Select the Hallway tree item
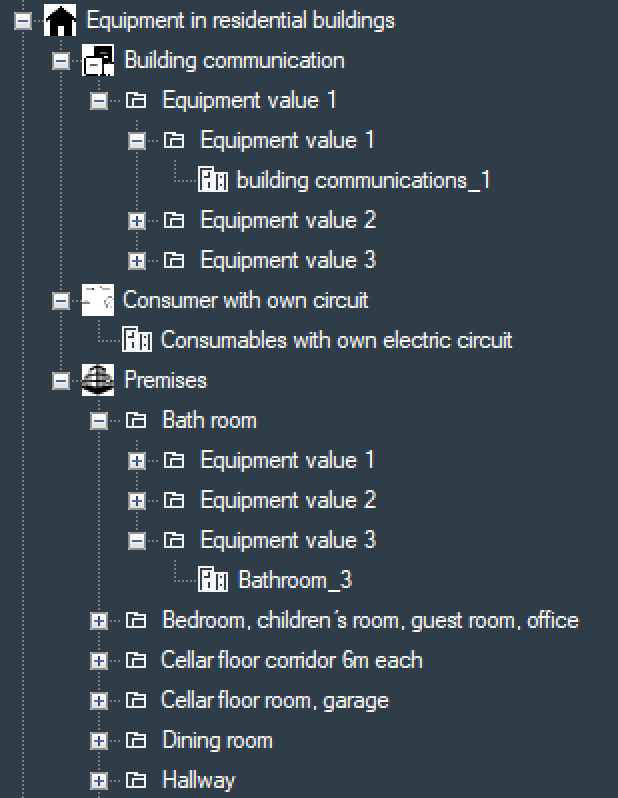 coord(198,780)
